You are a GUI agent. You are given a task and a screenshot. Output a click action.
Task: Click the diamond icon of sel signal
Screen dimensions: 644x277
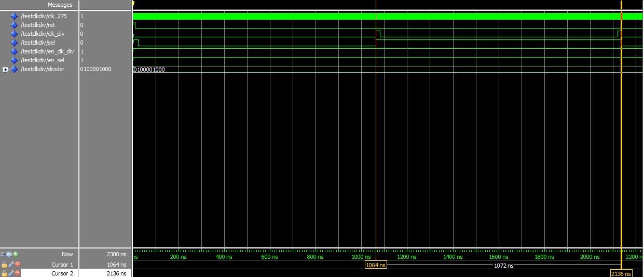point(15,43)
